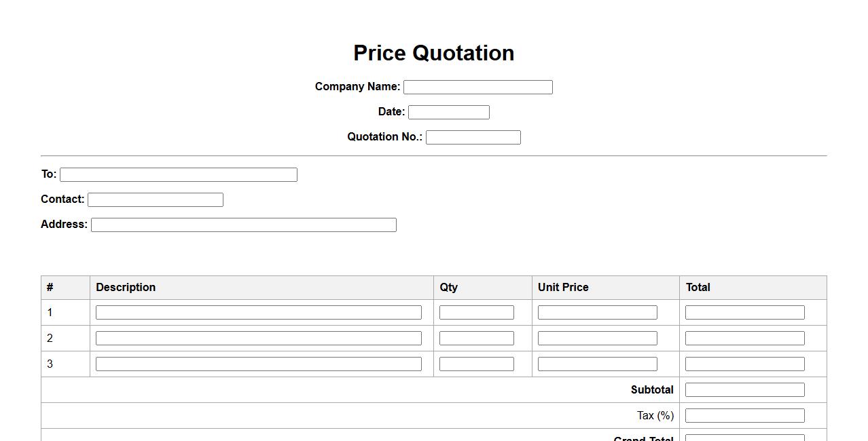Click row 2 Total field
This screenshot has width=868, height=441.
coord(744,338)
